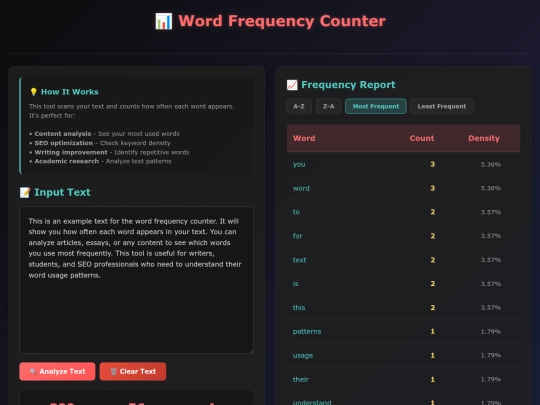Viewport: 540px width, 405px height.
Task: Click the Analyze Text button
Action: (57, 371)
